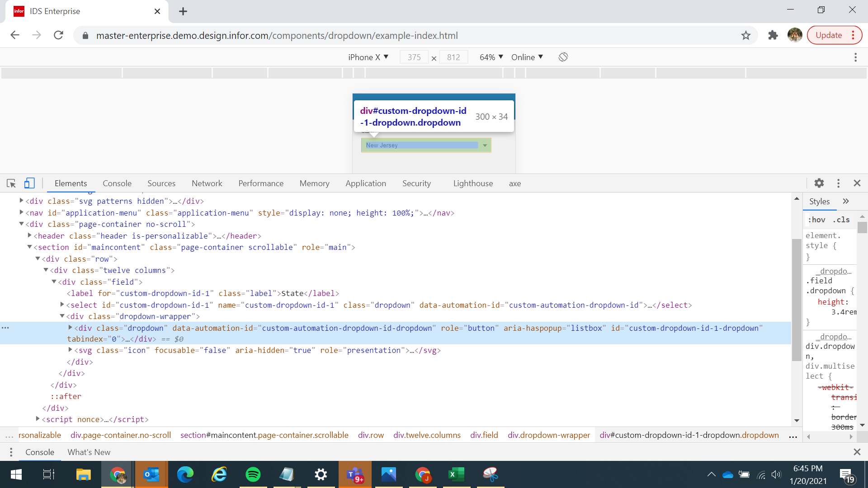Image resolution: width=868 pixels, height=488 pixels.
Task: Open Spotify from the taskbar
Action: pyautogui.click(x=253, y=474)
